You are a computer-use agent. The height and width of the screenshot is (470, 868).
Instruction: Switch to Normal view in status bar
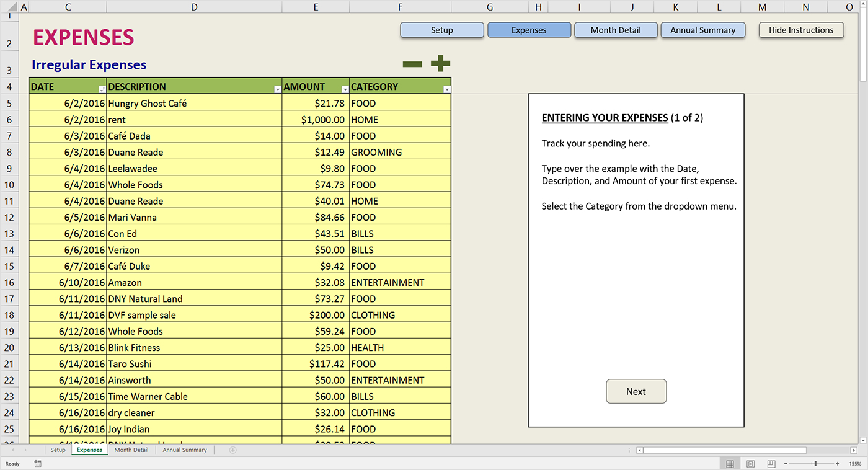(730, 464)
